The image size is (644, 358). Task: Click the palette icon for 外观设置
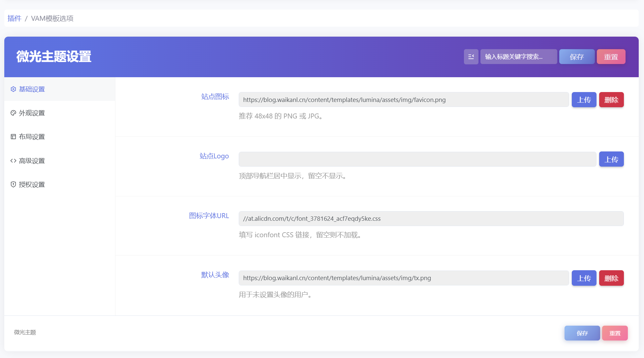click(13, 113)
